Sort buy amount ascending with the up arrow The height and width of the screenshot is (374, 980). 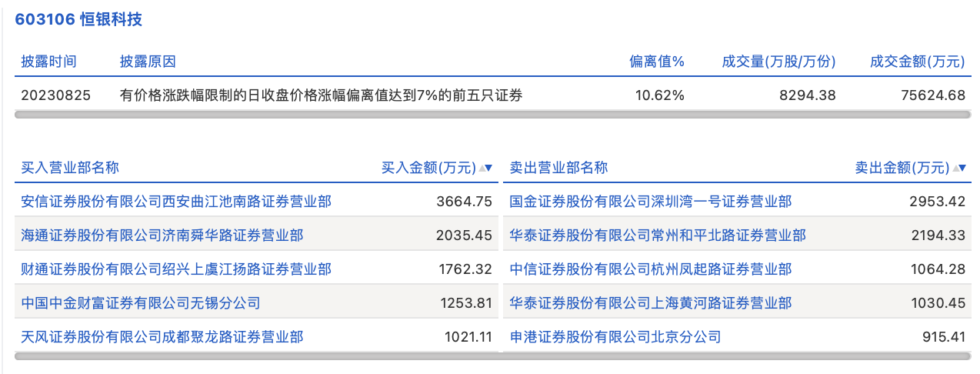click(x=482, y=168)
